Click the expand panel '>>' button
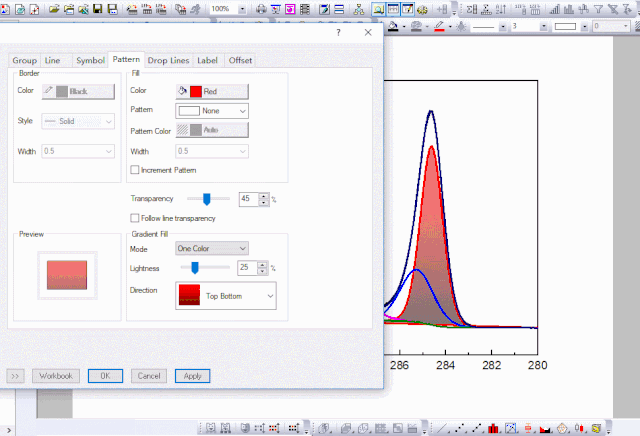Screen dimensions: 640x436 click(x=16, y=376)
